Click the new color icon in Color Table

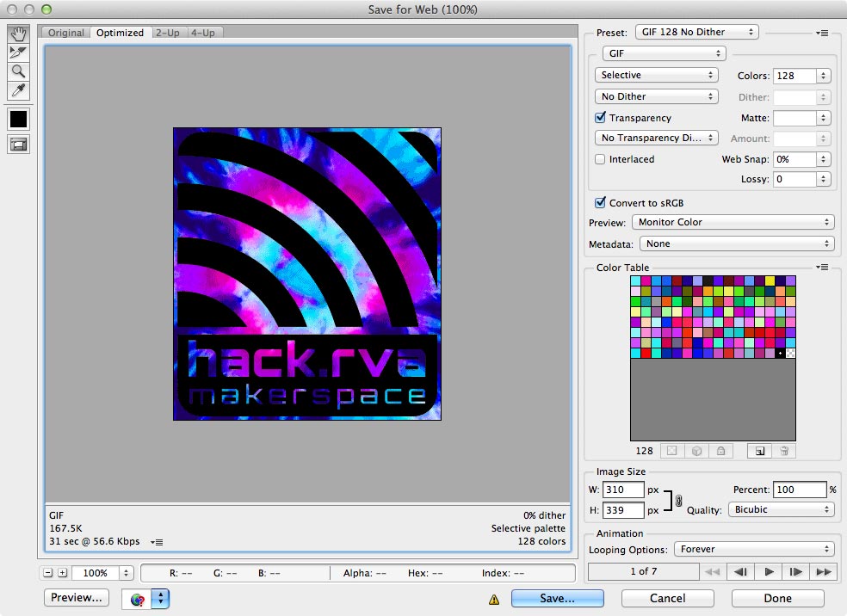759,451
